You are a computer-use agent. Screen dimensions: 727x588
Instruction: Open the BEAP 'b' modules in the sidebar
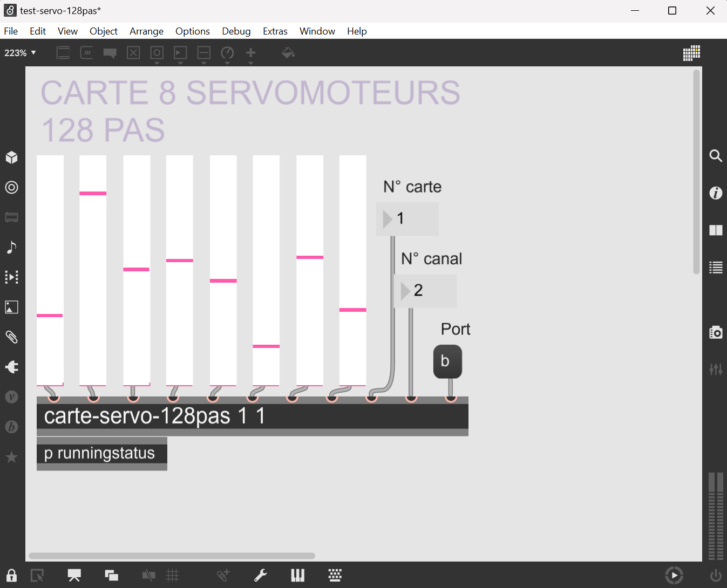pyautogui.click(x=11, y=427)
